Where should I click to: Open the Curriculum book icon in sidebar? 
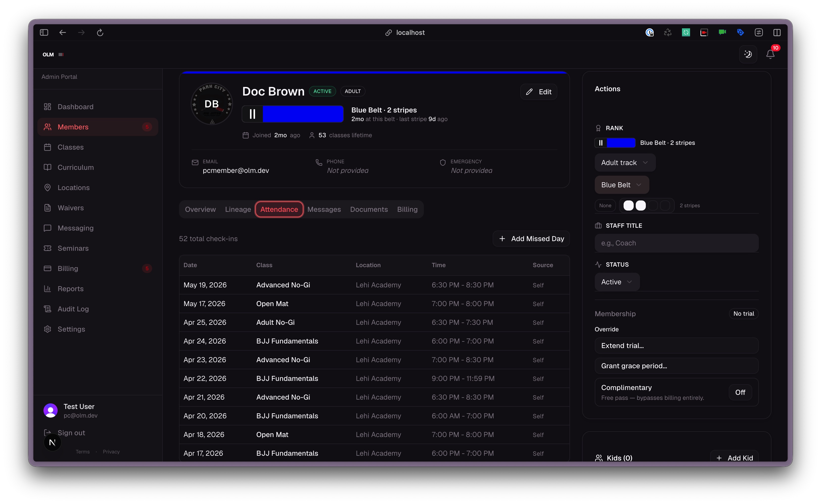click(x=48, y=167)
